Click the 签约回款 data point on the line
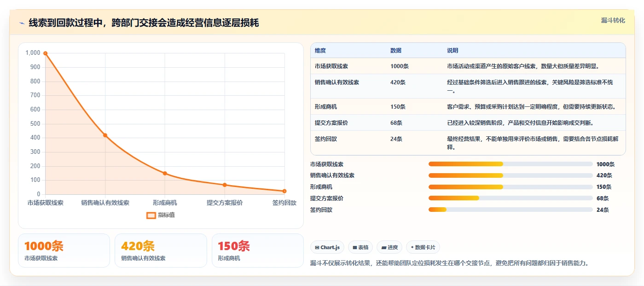This screenshot has width=644, height=286. (284, 191)
